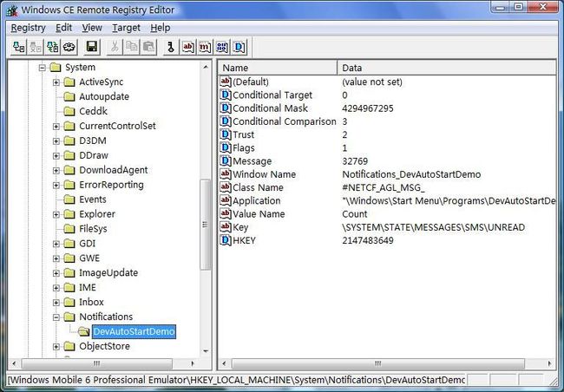Click the Name column header
This screenshot has height=392, width=564.
tap(278, 68)
